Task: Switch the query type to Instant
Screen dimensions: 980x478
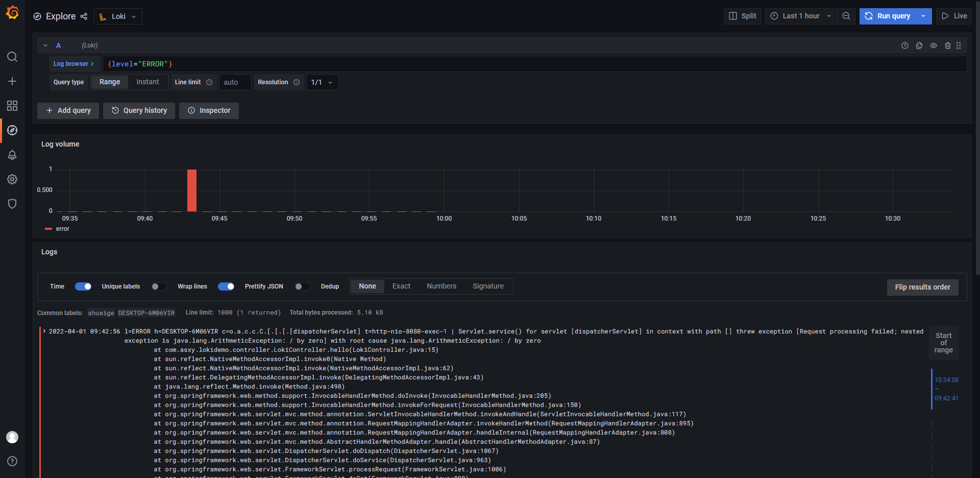Action: click(148, 82)
